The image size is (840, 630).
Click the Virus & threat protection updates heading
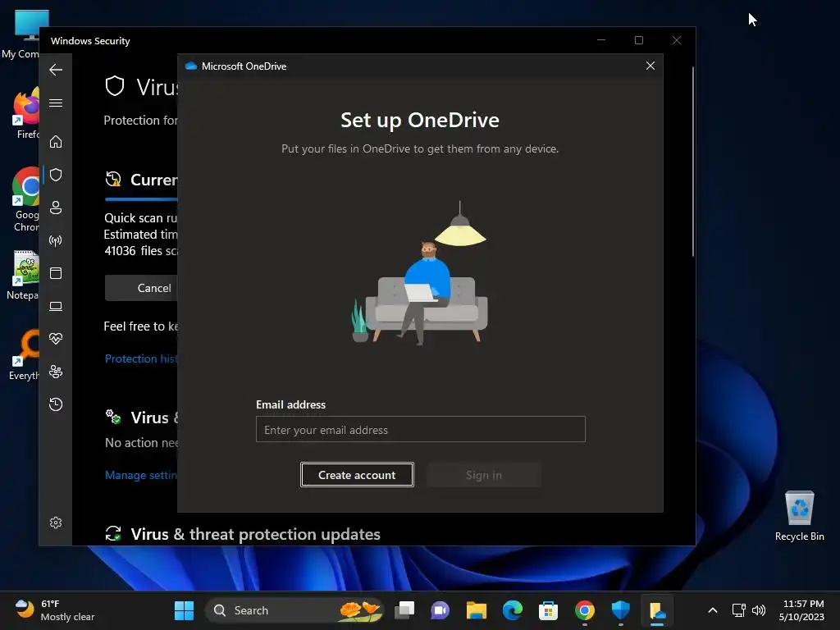pos(256,534)
